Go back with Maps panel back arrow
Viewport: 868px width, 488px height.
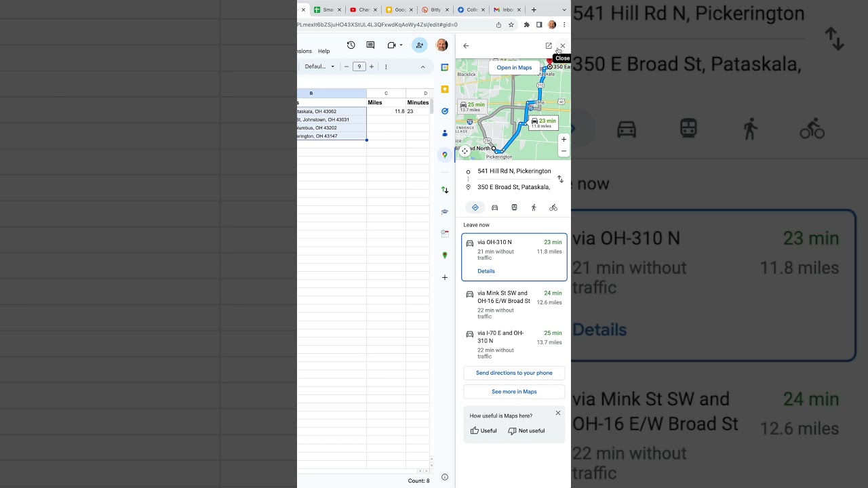pos(466,45)
